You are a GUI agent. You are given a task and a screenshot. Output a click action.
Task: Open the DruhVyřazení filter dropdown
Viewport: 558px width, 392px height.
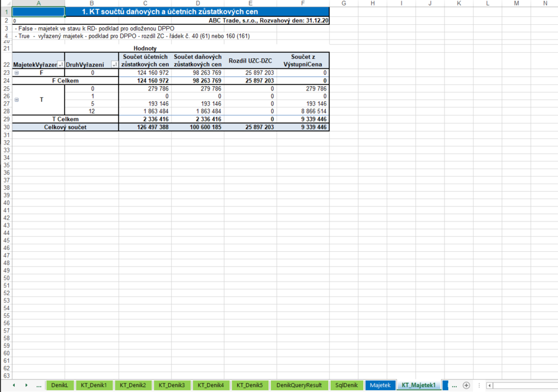pos(114,65)
